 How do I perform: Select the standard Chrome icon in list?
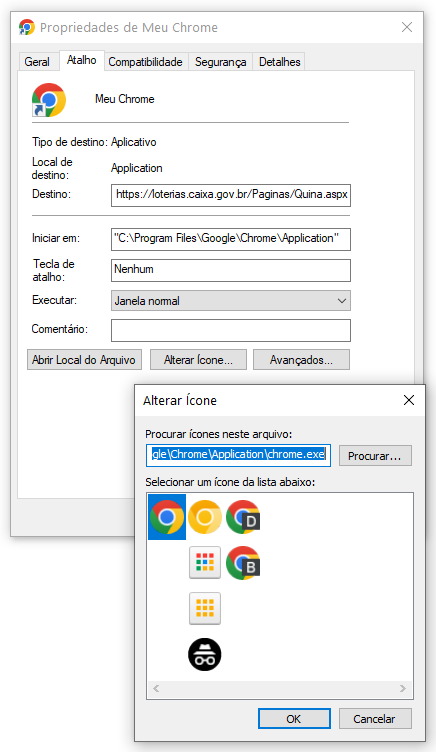167,517
